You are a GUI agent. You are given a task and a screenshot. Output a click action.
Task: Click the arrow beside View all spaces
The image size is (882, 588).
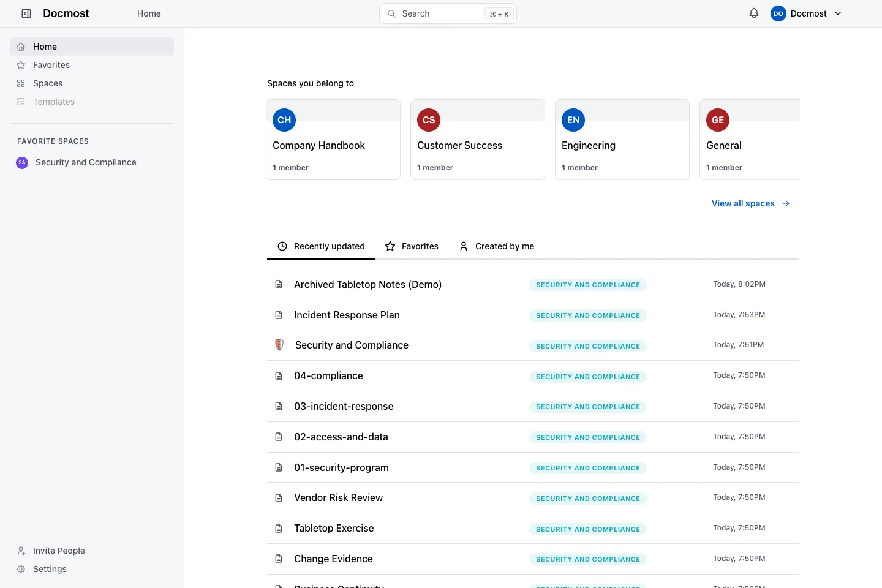tap(786, 203)
